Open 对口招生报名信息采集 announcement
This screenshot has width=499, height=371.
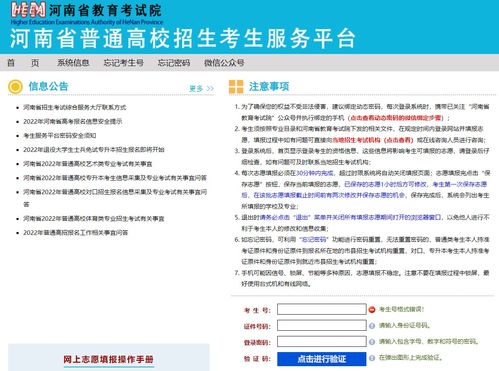pyautogui.click(x=115, y=198)
